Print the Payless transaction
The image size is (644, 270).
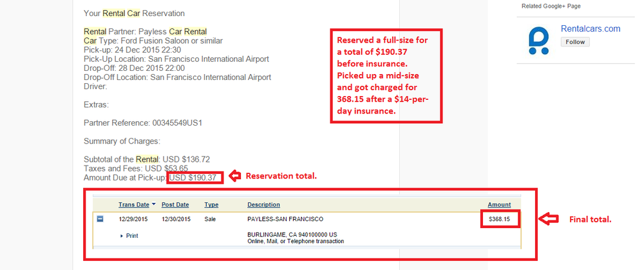tap(132, 236)
